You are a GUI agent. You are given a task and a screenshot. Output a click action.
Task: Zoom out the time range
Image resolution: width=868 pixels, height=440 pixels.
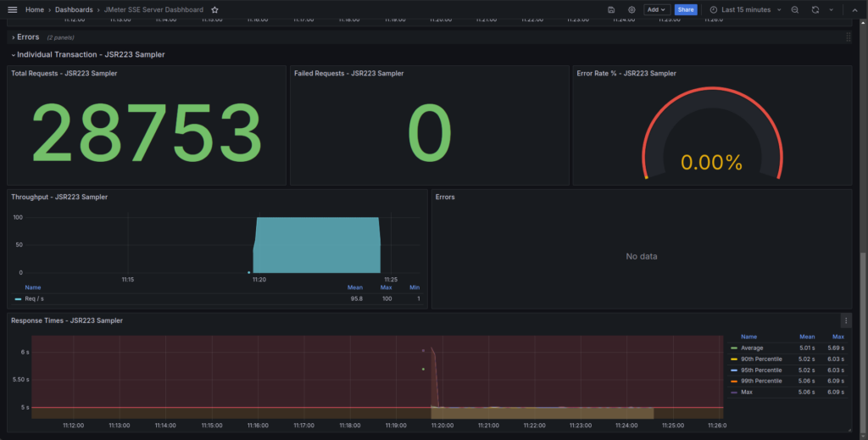tap(795, 10)
